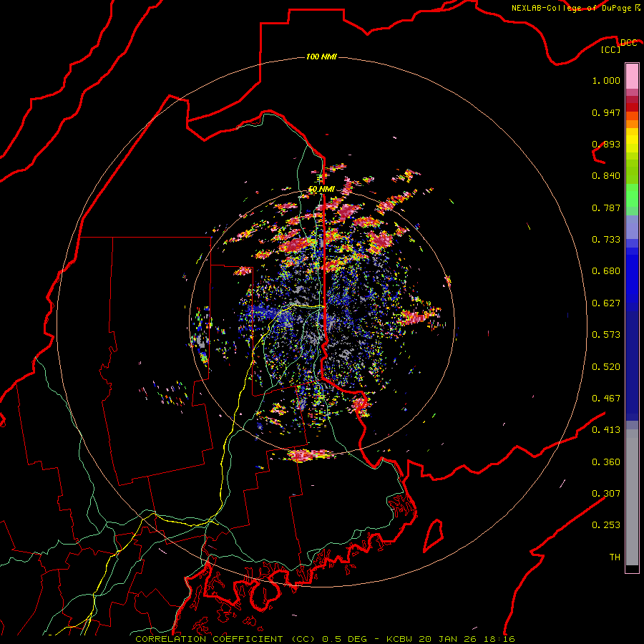Select the 0.360 color scale value
Image resolution: width=644 pixels, height=644 pixels.
tap(606, 462)
